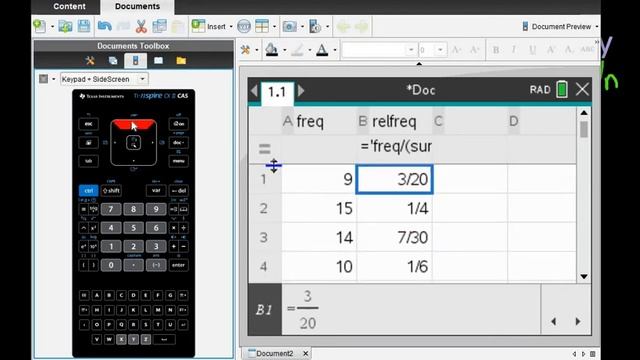Open Page Sorter icon in toolbox
This screenshot has width=640, height=360.
pyautogui.click(x=113, y=61)
